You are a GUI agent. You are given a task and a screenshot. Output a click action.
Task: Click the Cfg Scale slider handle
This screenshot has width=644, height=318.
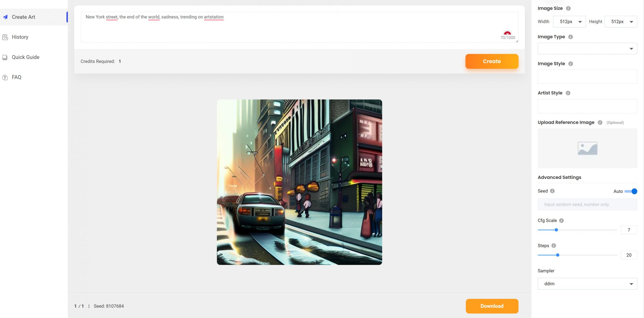[556, 230]
